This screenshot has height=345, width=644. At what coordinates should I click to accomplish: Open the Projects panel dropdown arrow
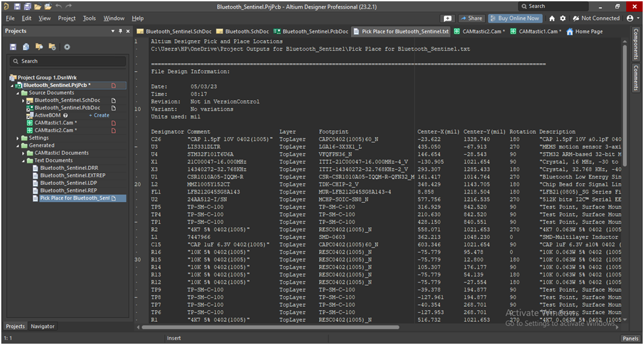pos(112,31)
